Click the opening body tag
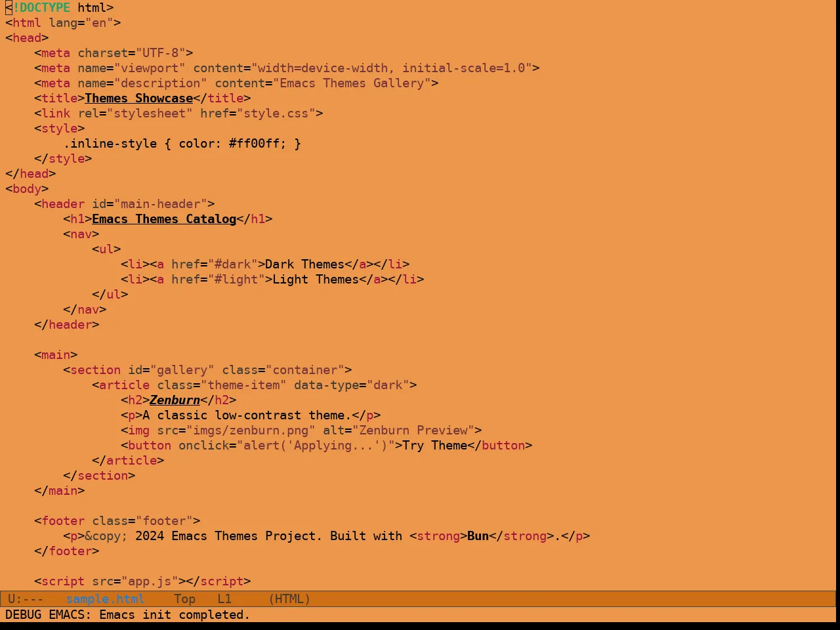Screen dimensions: 840x630 click(x=27, y=189)
